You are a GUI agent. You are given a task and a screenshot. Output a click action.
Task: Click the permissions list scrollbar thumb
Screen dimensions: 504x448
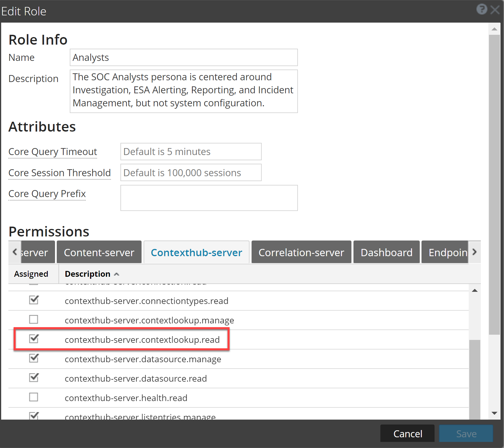pyautogui.click(x=475, y=380)
